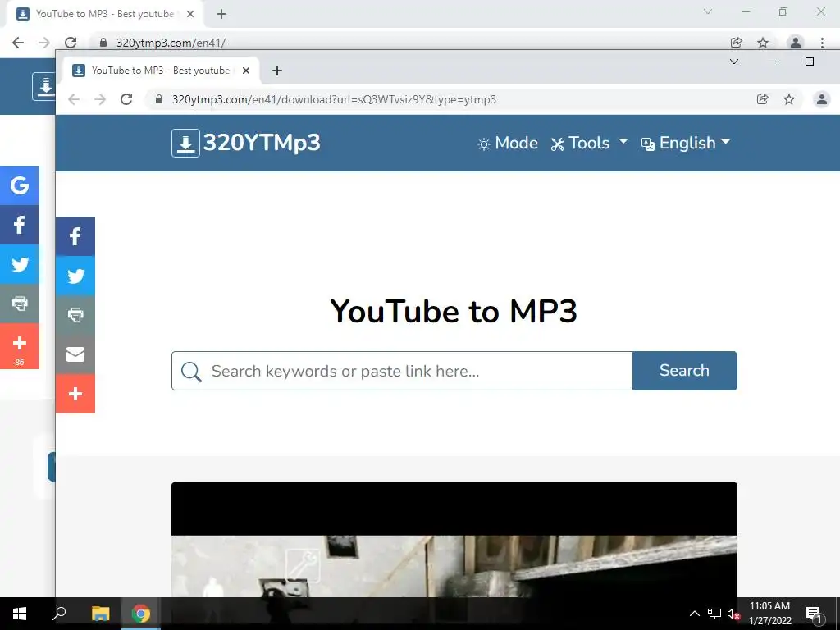Share via Twitter icon in front window
The height and width of the screenshot is (630, 840).
pos(75,276)
